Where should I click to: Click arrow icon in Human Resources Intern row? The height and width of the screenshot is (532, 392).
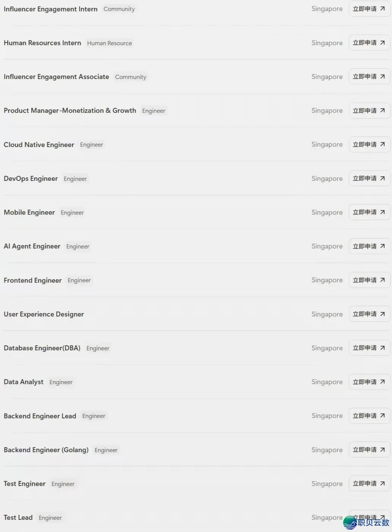[x=383, y=43]
